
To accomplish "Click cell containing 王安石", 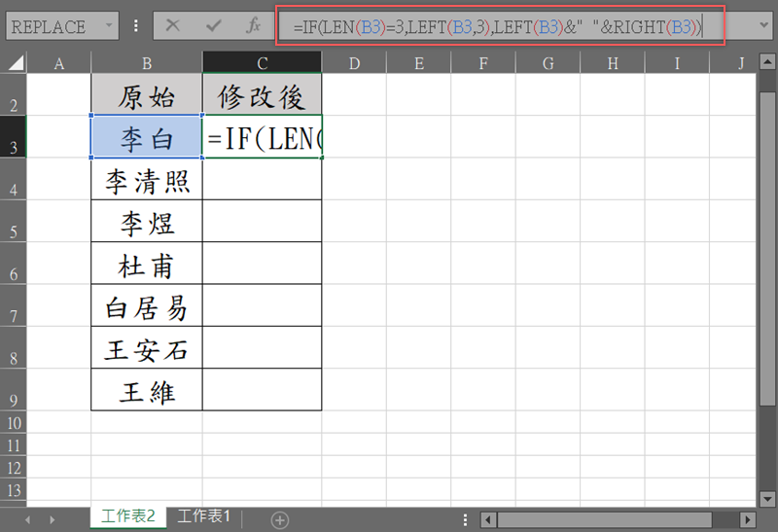I will click(147, 347).
